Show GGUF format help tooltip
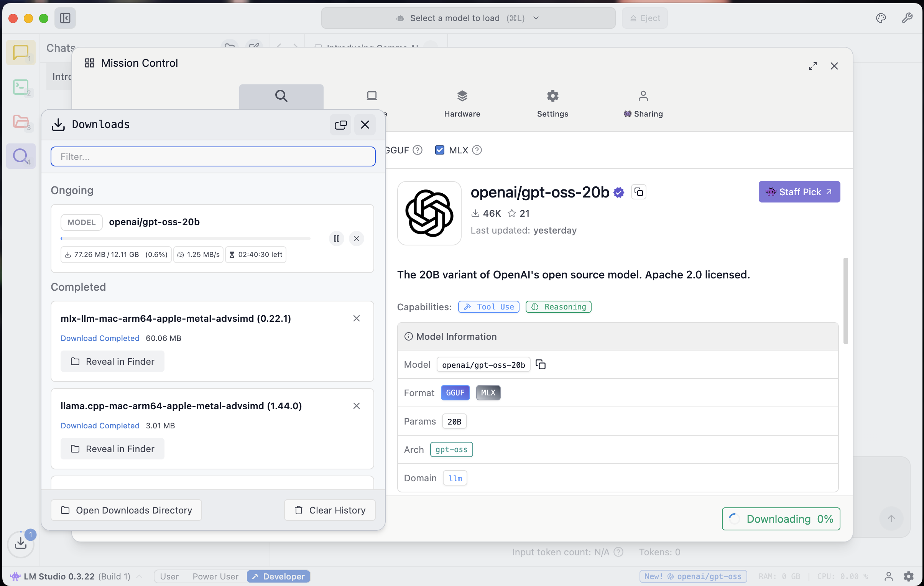The height and width of the screenshot is (586, 924). point(418,150)
